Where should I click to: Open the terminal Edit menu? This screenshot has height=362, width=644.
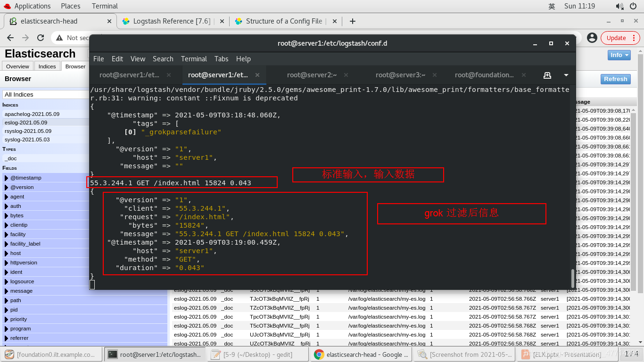(117, 59)
